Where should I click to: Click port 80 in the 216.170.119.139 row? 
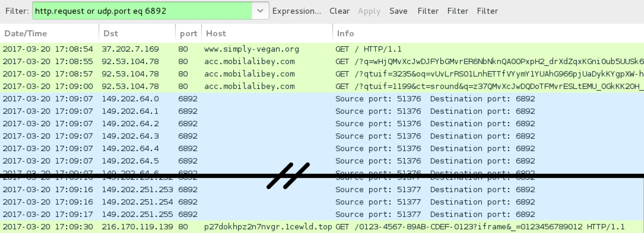[x=183, y=227]
